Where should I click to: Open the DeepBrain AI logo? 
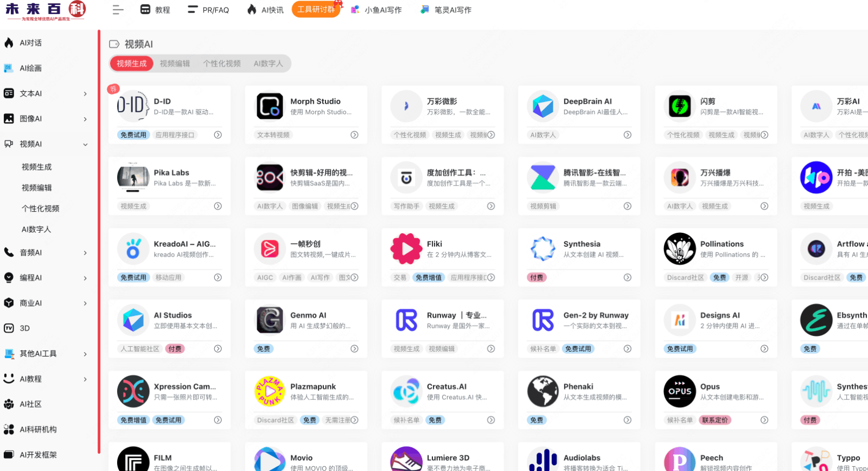543,106
